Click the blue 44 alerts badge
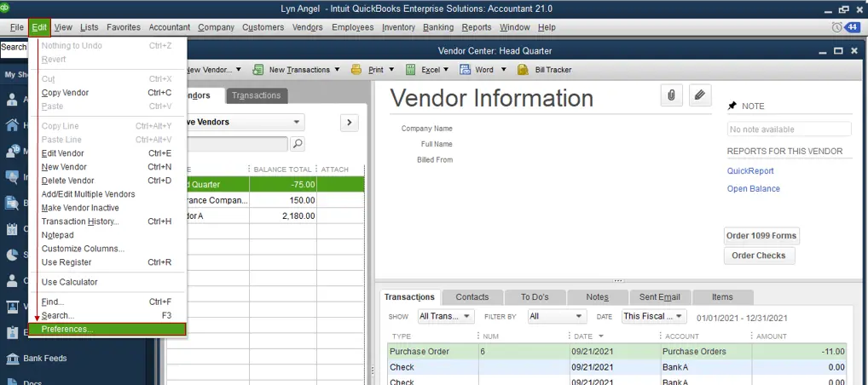This screenshot has width=868, height=385. (x=853, y=27)
